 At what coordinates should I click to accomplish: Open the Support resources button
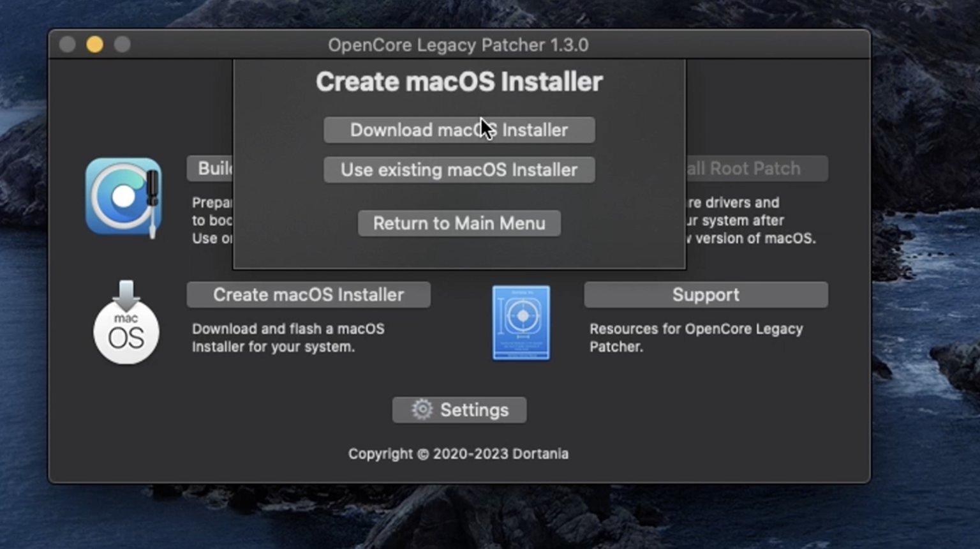coord(706,295)
